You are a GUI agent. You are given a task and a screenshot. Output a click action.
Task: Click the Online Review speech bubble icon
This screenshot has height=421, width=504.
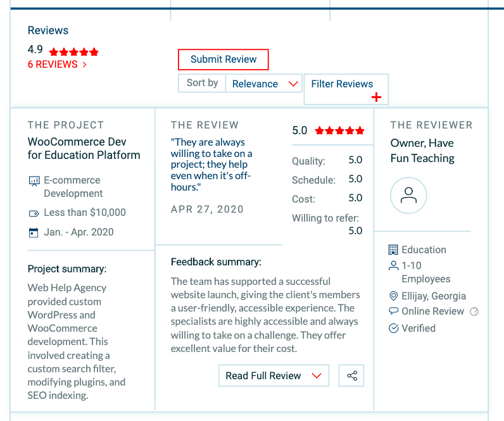pyautogui.click(x=393, y=311)
